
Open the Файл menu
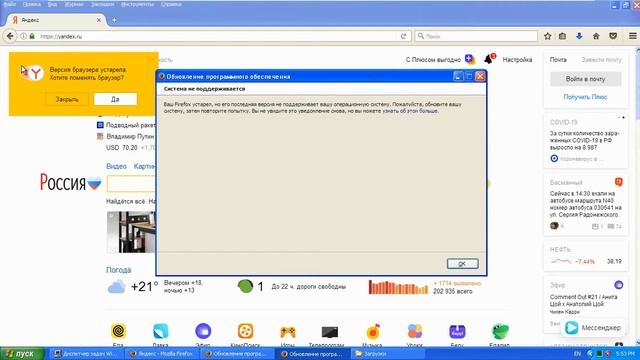point(9,4)
